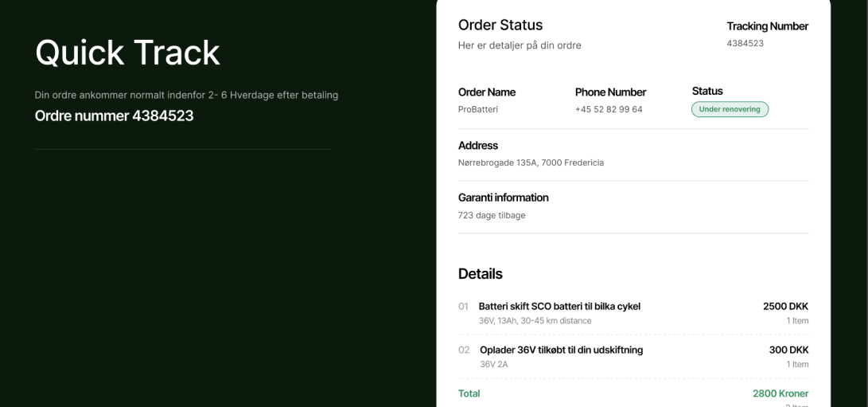Open the "Batteri skift SCO batteri" item
The image size is (868, 407).
pos(559,306)
